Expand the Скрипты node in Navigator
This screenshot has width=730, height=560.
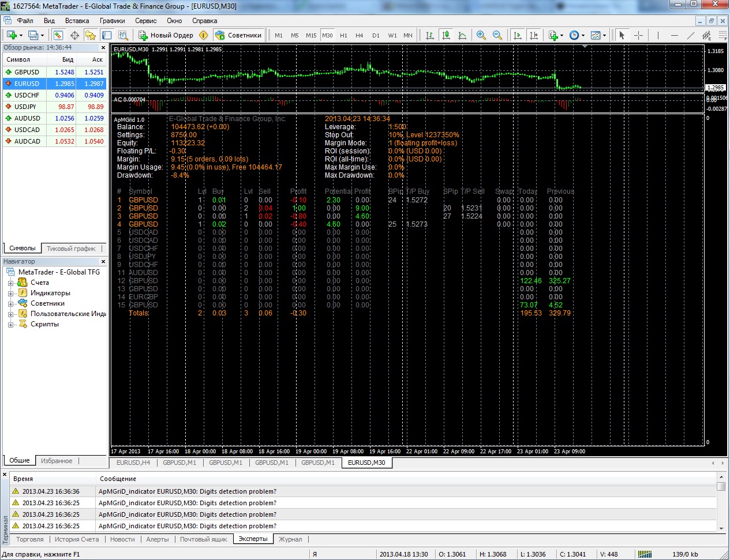point(10,325)
